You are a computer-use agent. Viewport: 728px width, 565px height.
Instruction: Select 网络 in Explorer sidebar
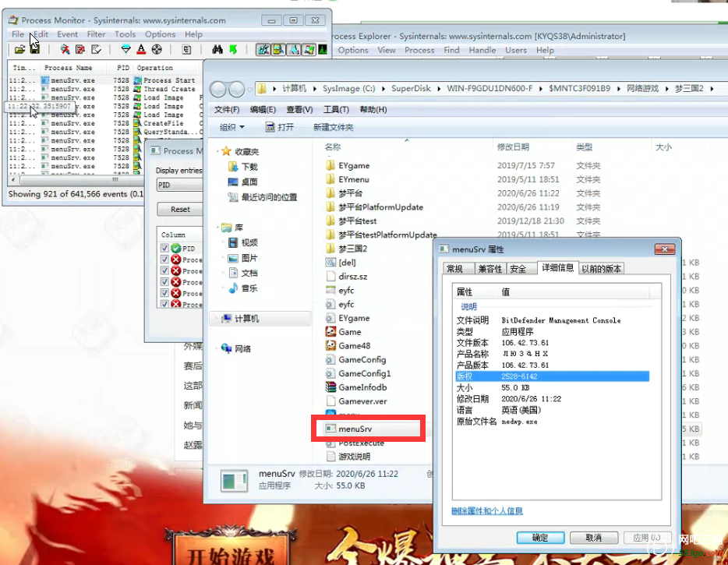[236, 348]
